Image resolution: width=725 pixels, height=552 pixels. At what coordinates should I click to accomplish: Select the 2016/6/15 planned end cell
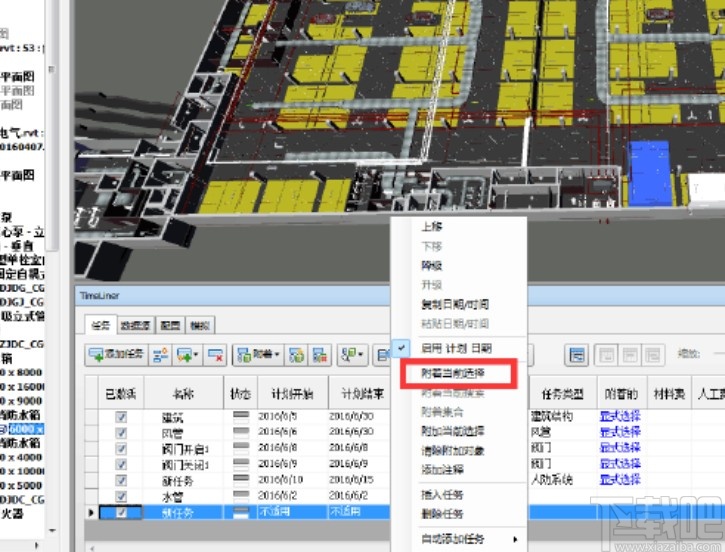pyautogui.click(x=360, y=480)
